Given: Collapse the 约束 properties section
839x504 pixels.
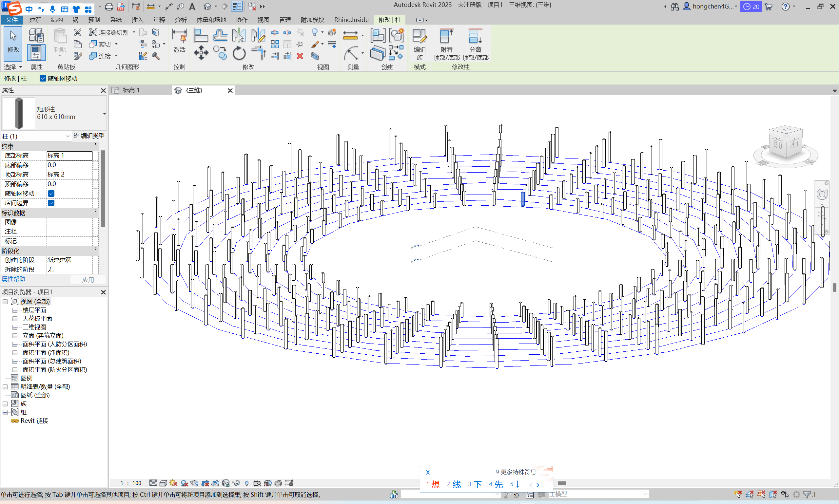Looking at the screenshot, I should pyautogui.click(x=95, y=145).
